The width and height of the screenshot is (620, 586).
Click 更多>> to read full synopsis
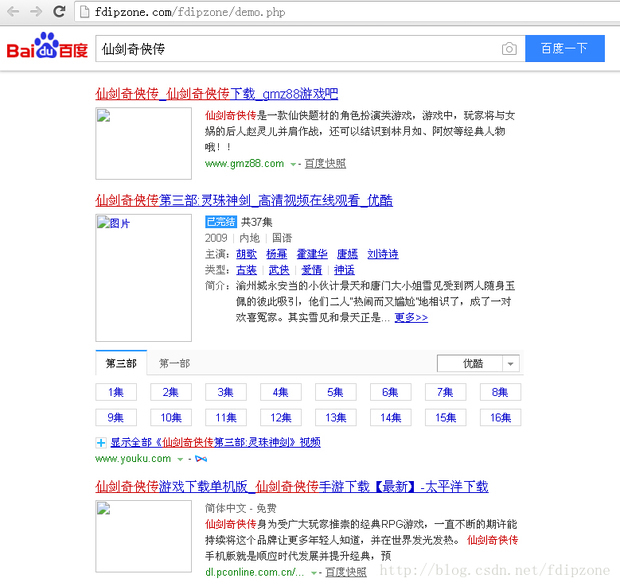click(411, 318)
